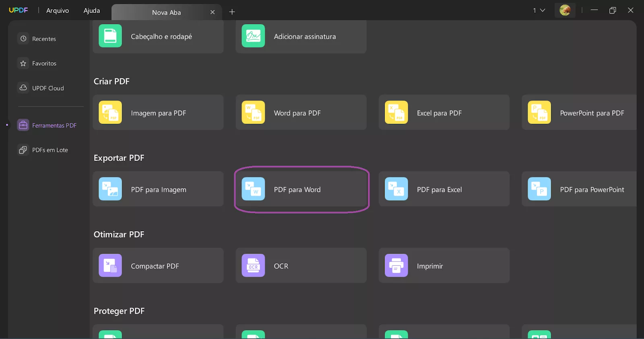Click the Criar PDF heading
The width and height of the screenshot is (644, 339).
pos(111,81)
